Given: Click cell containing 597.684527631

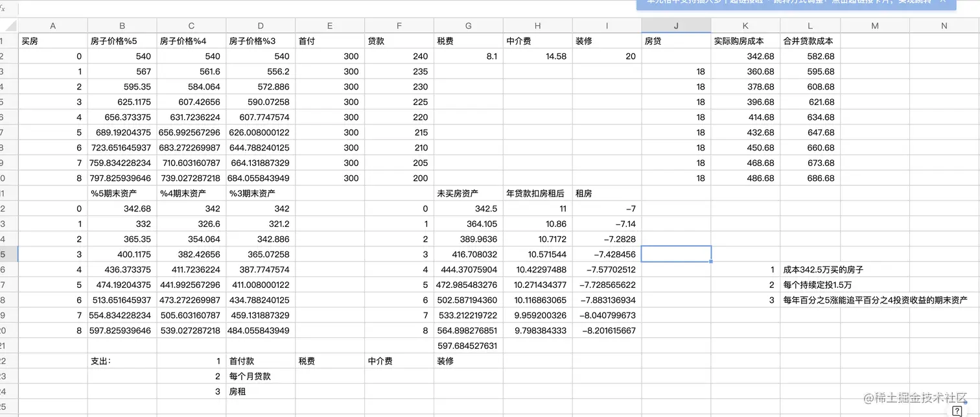Looking at the screenshot, I should tap(469, 346).
